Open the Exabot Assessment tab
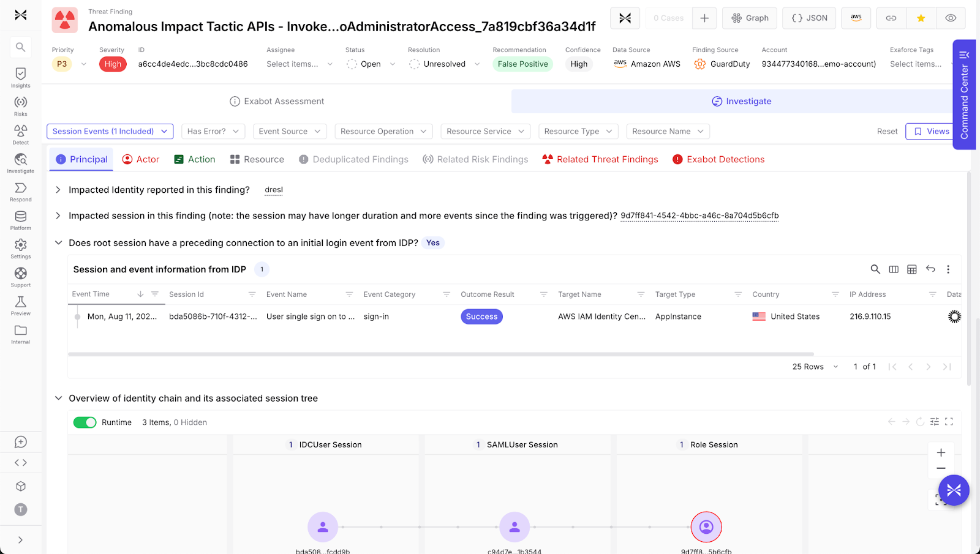Screen dimensions: 980x554 pyautogui.click(x=277, y=102)
